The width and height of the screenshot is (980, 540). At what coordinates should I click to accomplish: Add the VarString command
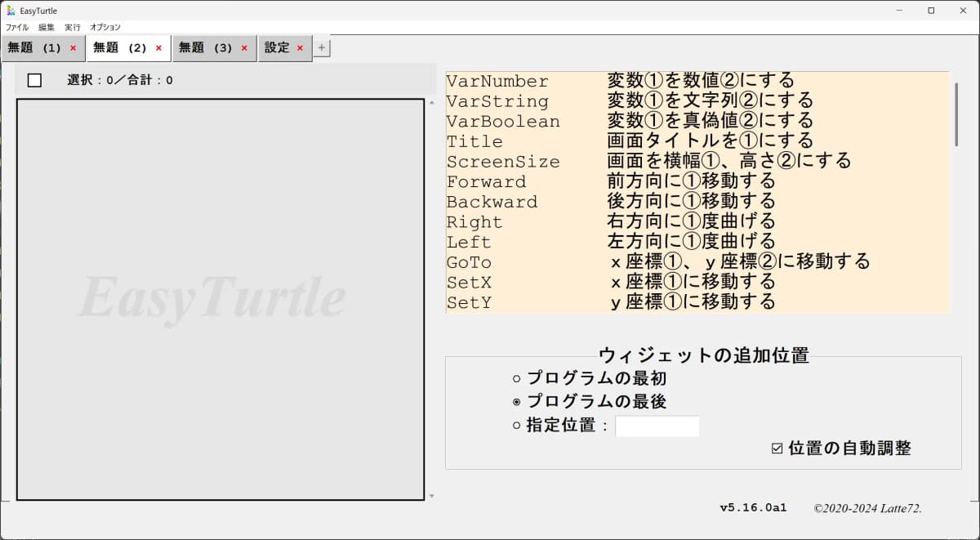pos(698,101)
